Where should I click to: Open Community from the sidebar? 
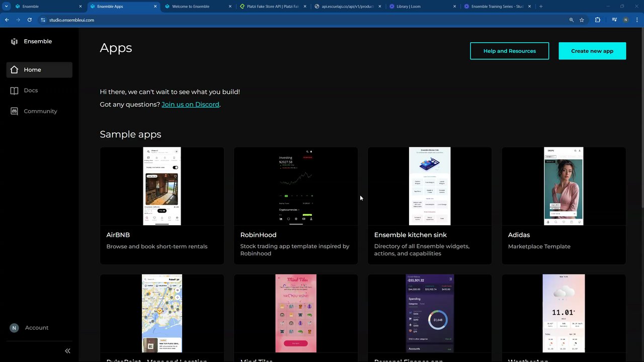pyautogui.click(x=39, y=111)
